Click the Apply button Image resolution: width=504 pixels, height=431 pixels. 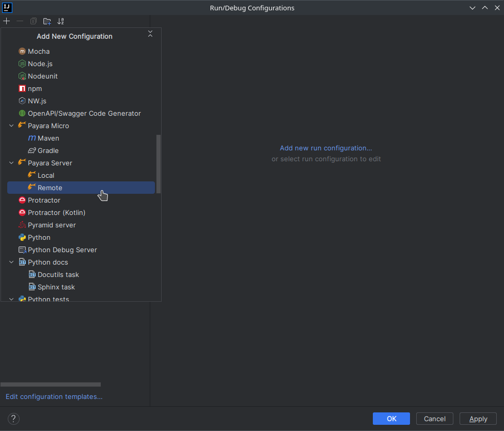click(x=478, y=419)
